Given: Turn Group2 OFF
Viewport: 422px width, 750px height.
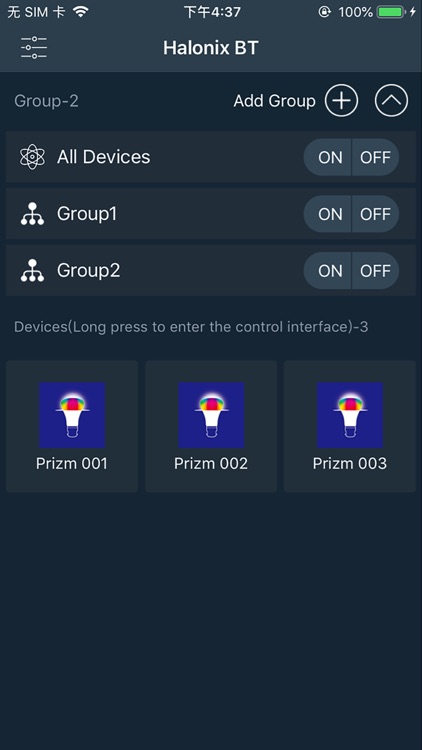Looking at the screenshot, I should [376, 270].
